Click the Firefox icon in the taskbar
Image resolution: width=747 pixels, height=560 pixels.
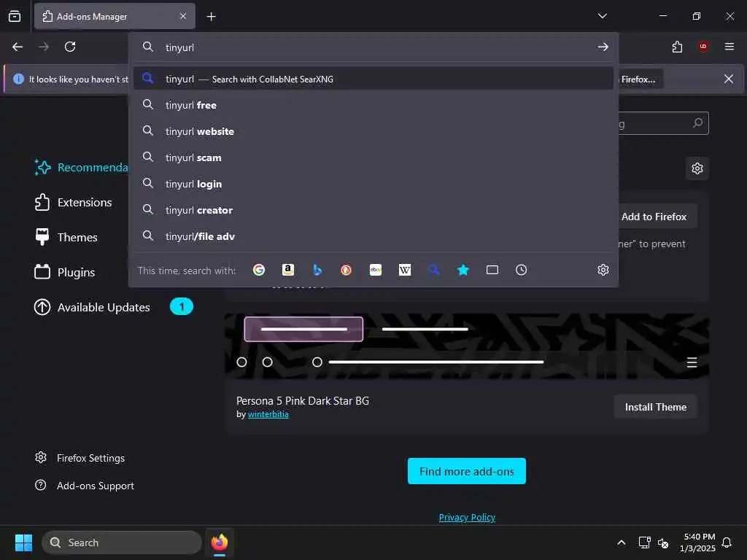click(x=220, y=542)
